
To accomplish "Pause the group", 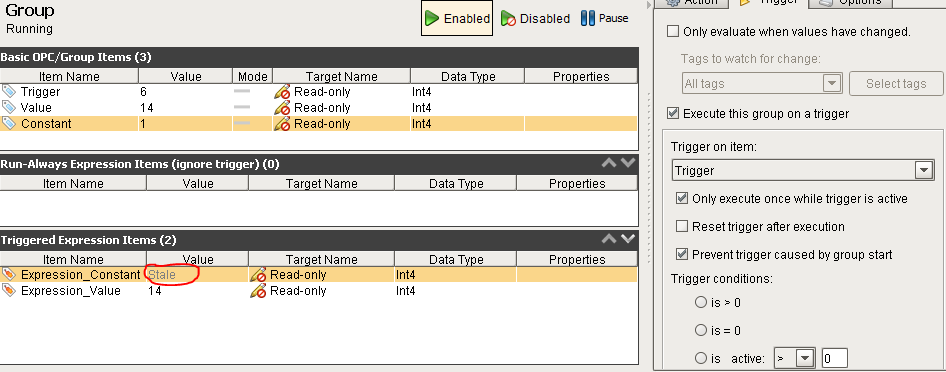I will (605, 19).
